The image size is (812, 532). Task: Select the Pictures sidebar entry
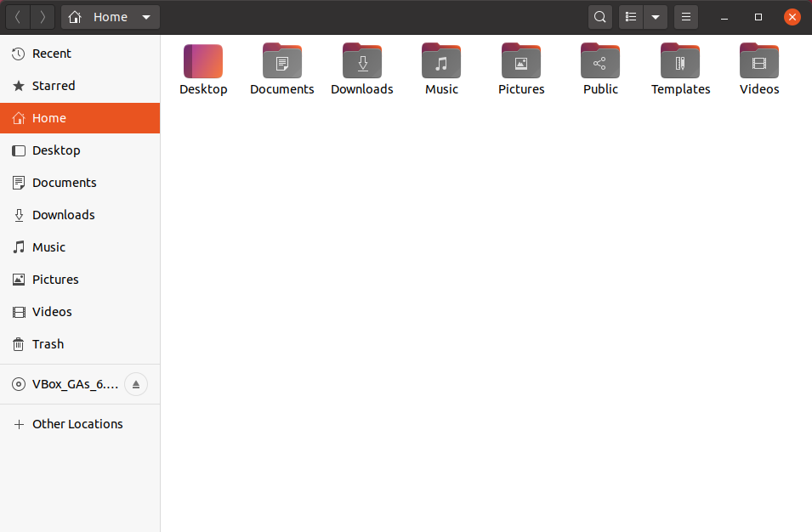(55, 280)
